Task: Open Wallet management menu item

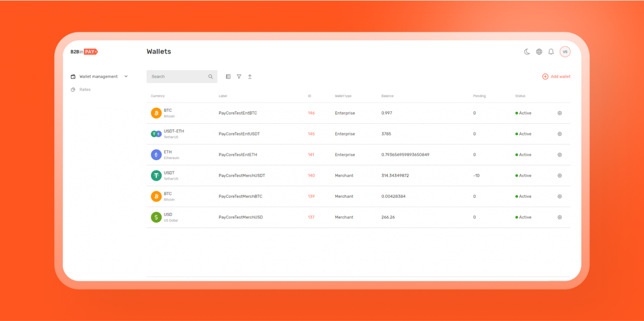Action: coord(99,76)
